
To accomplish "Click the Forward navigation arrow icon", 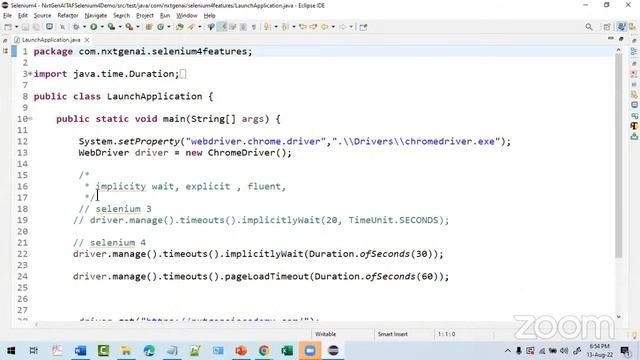I will pyautogui.click(x=342, y=27).
